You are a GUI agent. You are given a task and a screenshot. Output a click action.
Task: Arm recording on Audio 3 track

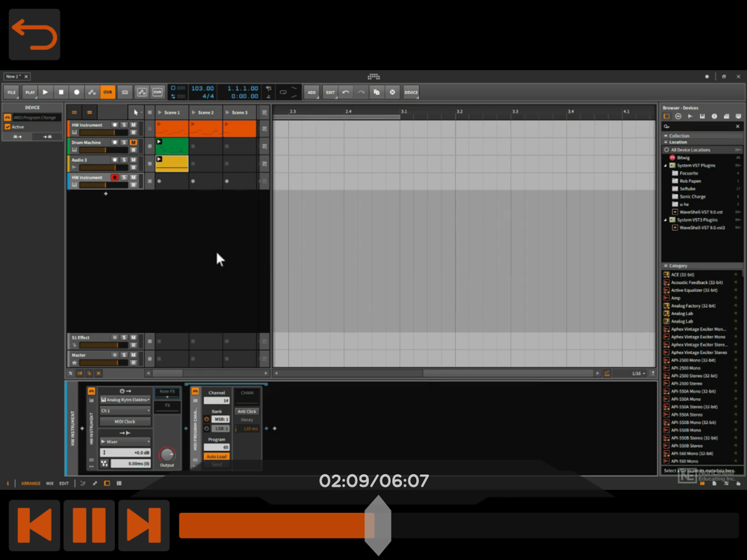114,160
